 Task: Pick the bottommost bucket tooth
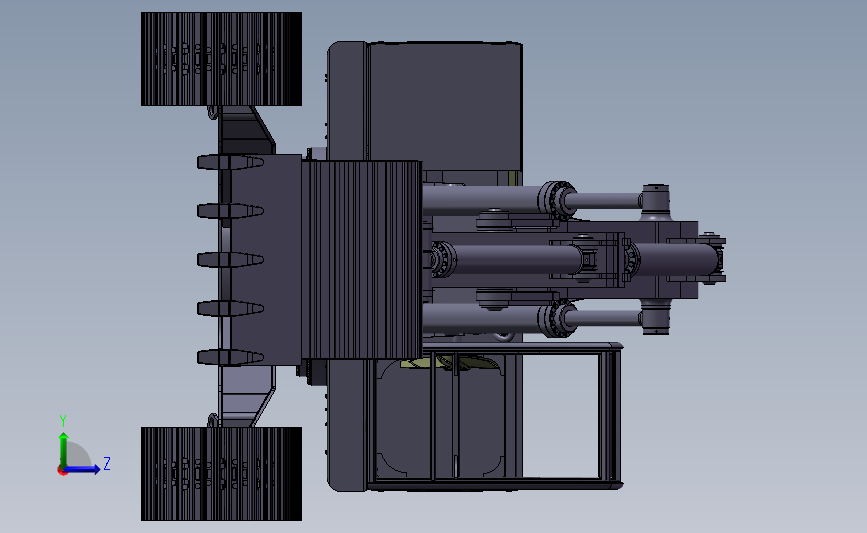point(230,357)
